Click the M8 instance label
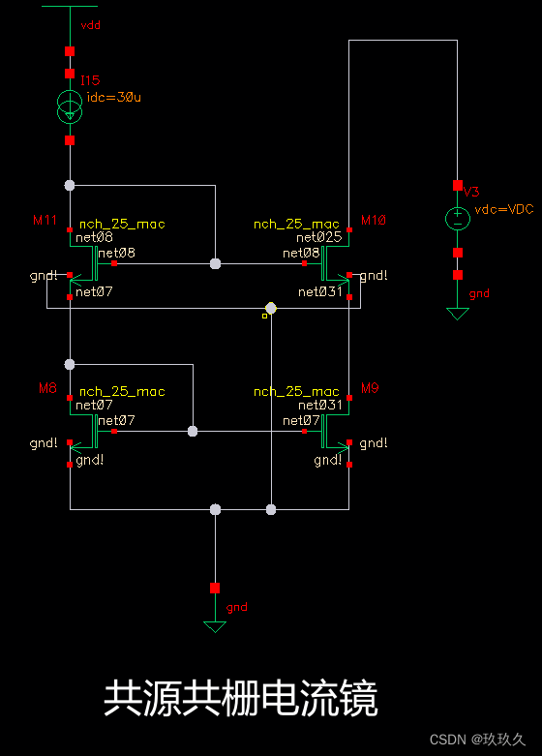Screen dimensions: 542x756 [x=47, y=388]
